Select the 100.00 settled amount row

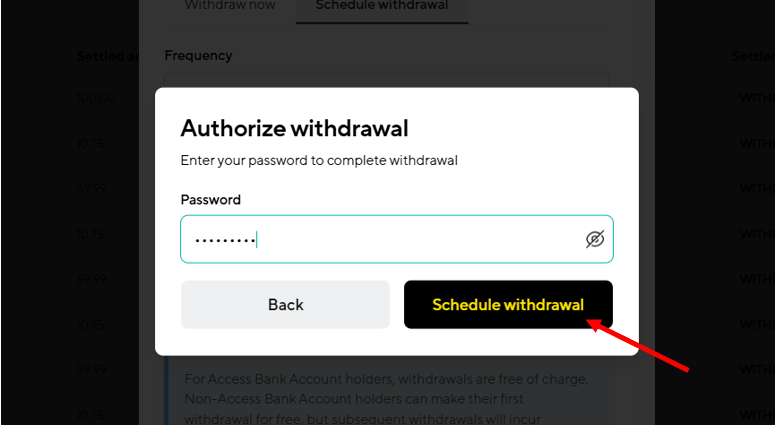pyautogui.click(x=96, y=98)
